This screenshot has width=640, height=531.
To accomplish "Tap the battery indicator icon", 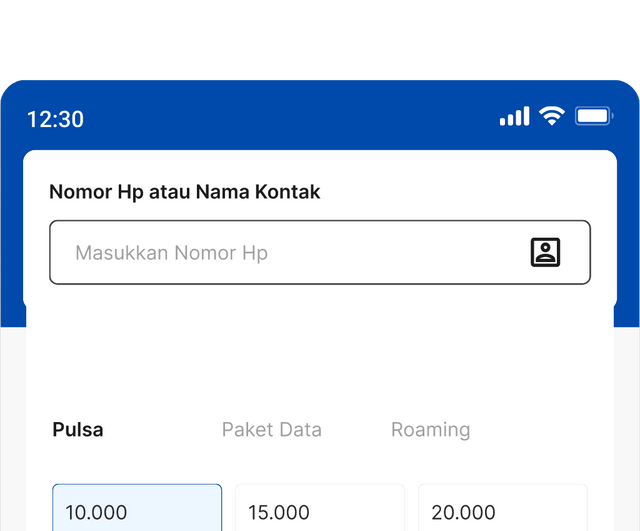I will tap(594, 116).
